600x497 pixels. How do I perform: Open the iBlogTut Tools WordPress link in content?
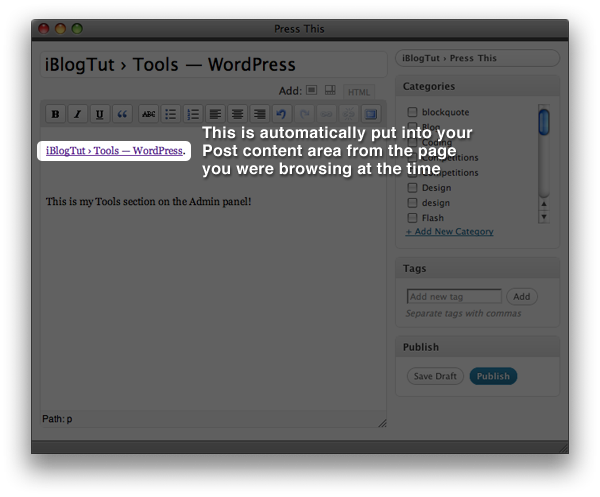[114, 151]
